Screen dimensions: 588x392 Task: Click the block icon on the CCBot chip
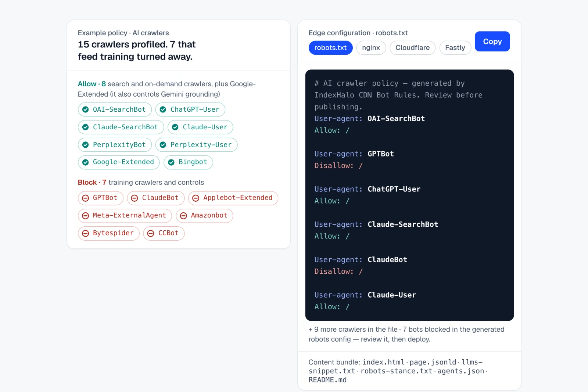tap(151, 233)
